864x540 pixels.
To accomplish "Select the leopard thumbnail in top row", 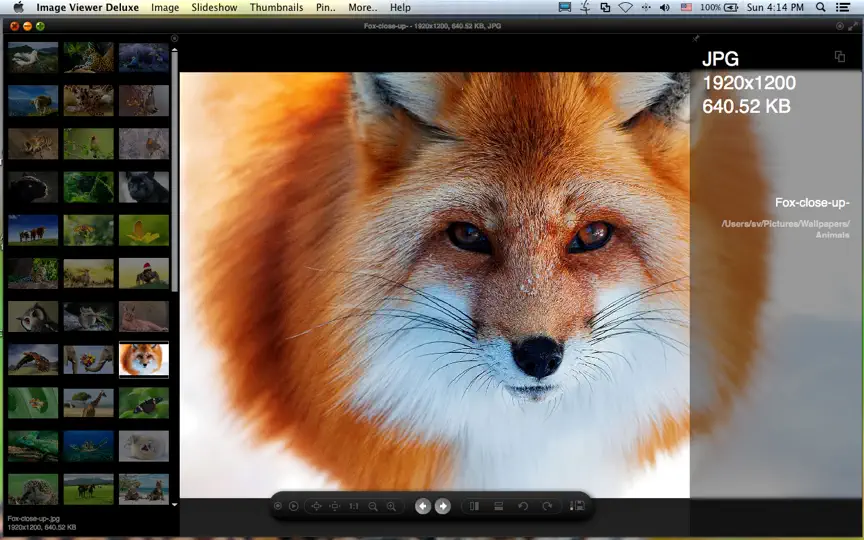I will point(88,57).
